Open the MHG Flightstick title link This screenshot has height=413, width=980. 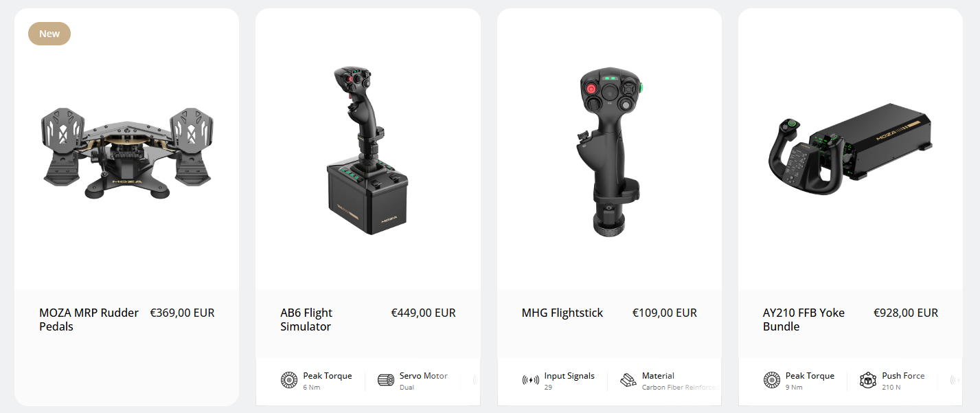(562, 313)
